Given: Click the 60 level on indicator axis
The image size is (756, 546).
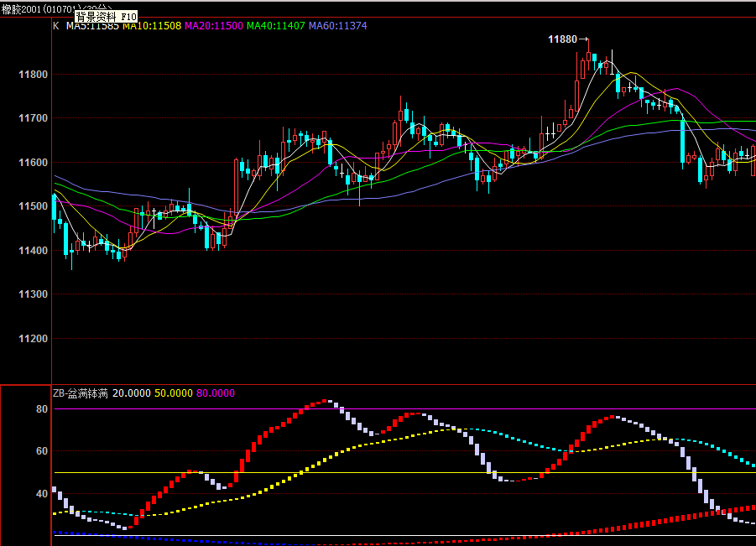Looking at the screenshot, I should [x=42, y=451].
